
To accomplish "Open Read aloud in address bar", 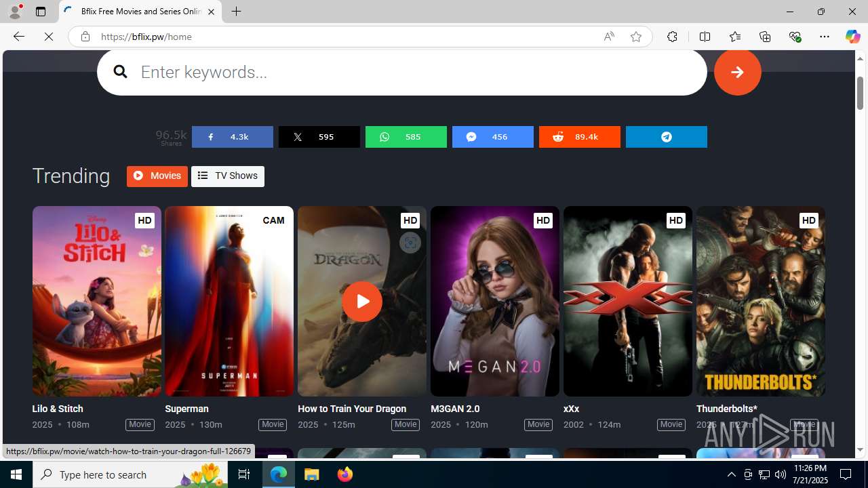I will click(x=609, y=37).
